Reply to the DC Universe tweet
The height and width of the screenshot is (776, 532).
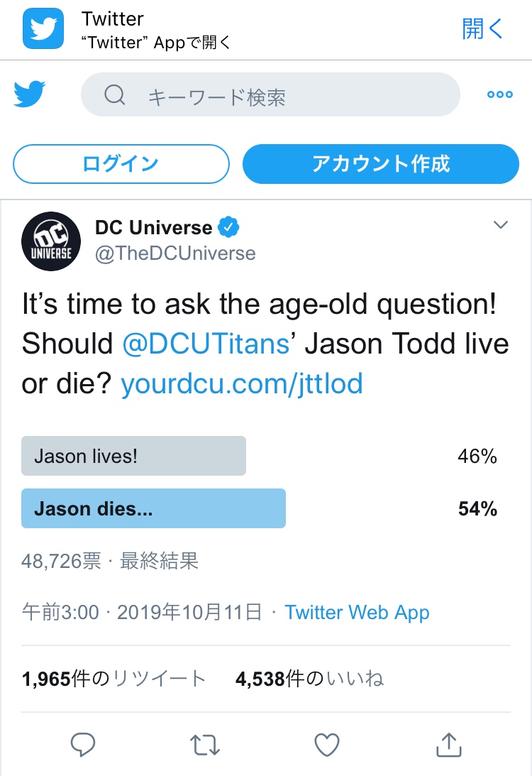pyautogui.click(x=83, y=745)
